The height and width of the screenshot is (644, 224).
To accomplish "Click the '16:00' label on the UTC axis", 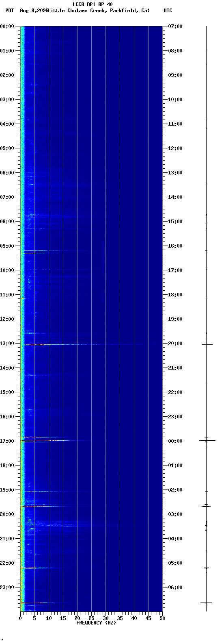I will coord(175,246).
